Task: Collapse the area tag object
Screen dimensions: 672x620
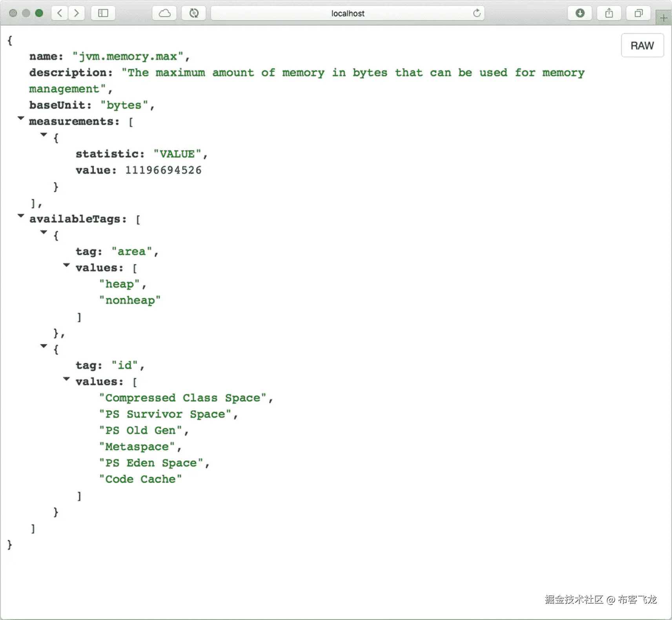Action: (x=44, y=232)
